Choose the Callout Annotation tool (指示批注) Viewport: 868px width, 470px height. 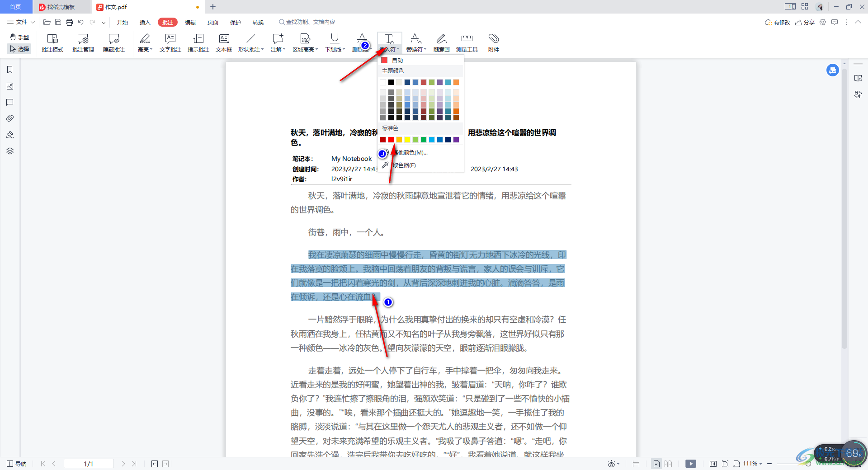pyautogui.click(x=198, y=43)
